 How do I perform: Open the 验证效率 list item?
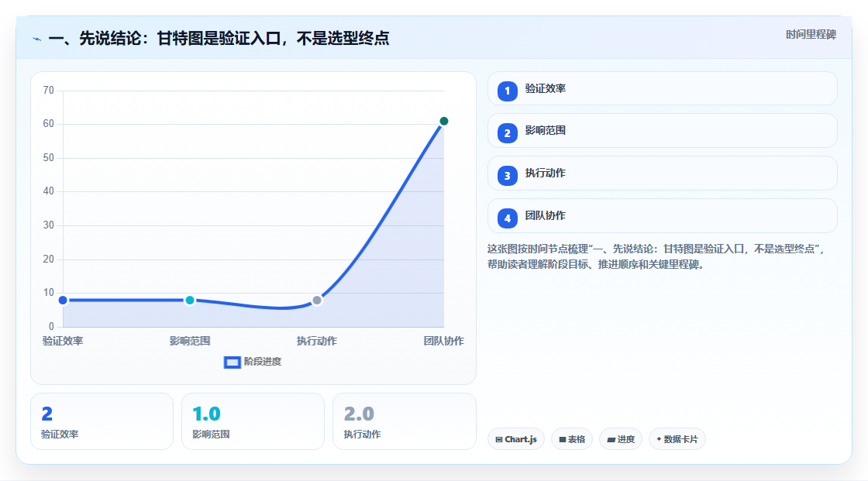[662, 88]
